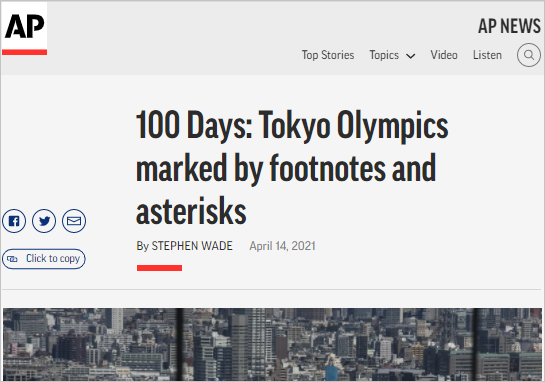This screenshot has height=382, width=545.
Task: Copy link with Click to copy button
Action: click(x=44, y=259)
